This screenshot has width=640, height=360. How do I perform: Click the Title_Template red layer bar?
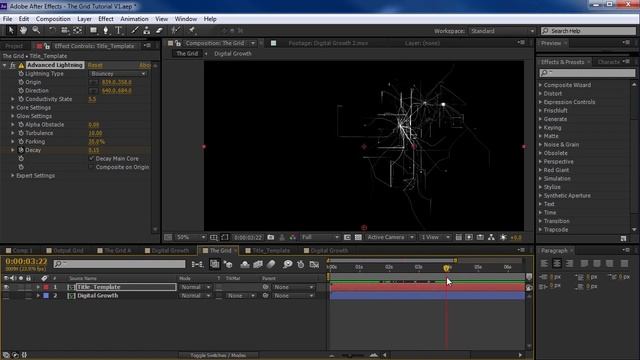pos(427,287)
